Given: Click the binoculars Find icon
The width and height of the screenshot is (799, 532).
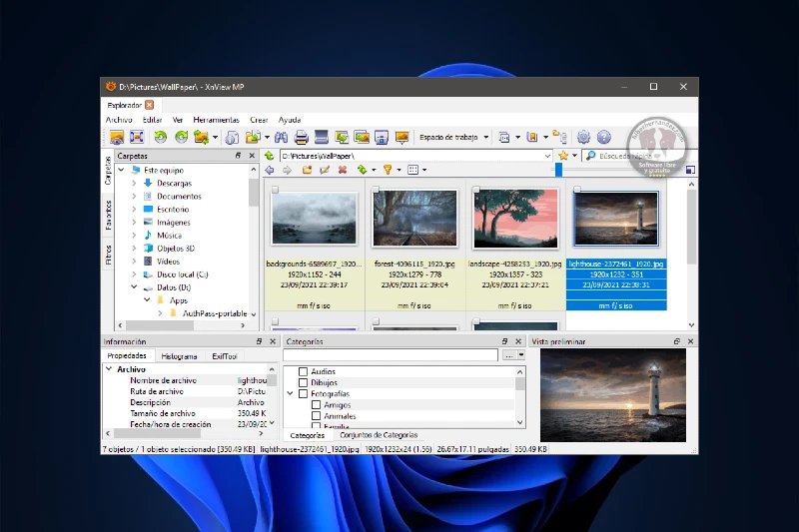Looking at the screenshot, I should pyautogui.click(x=281, y=137).
